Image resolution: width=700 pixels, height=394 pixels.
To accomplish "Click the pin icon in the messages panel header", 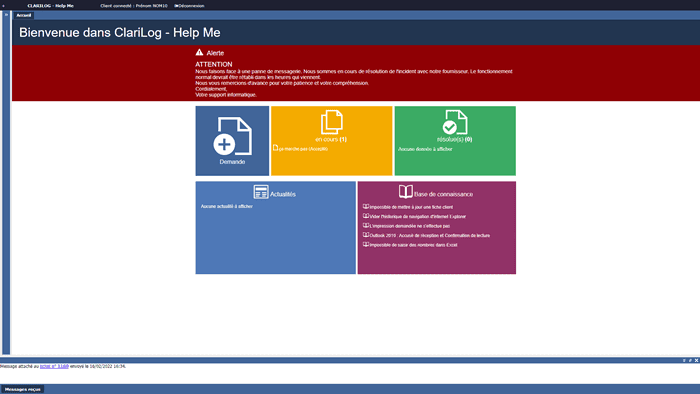I will [684, 360].
